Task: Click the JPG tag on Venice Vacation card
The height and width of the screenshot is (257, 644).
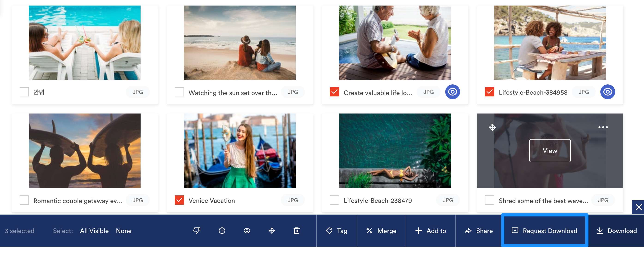Action: pos(293,200)
